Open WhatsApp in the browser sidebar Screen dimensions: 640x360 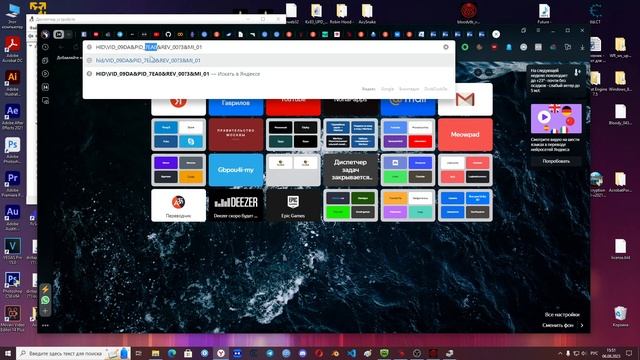point(45,300)
